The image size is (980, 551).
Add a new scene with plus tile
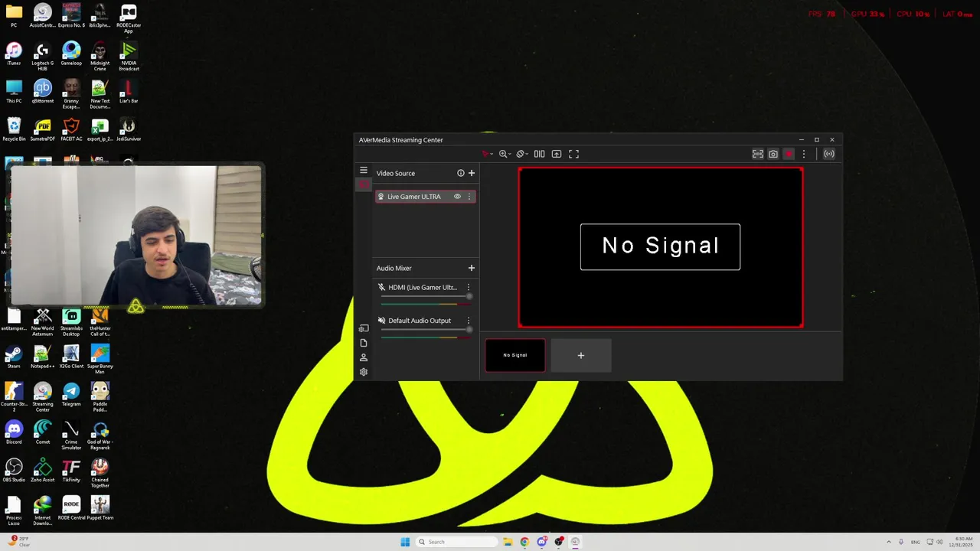(x=581, y=355)
